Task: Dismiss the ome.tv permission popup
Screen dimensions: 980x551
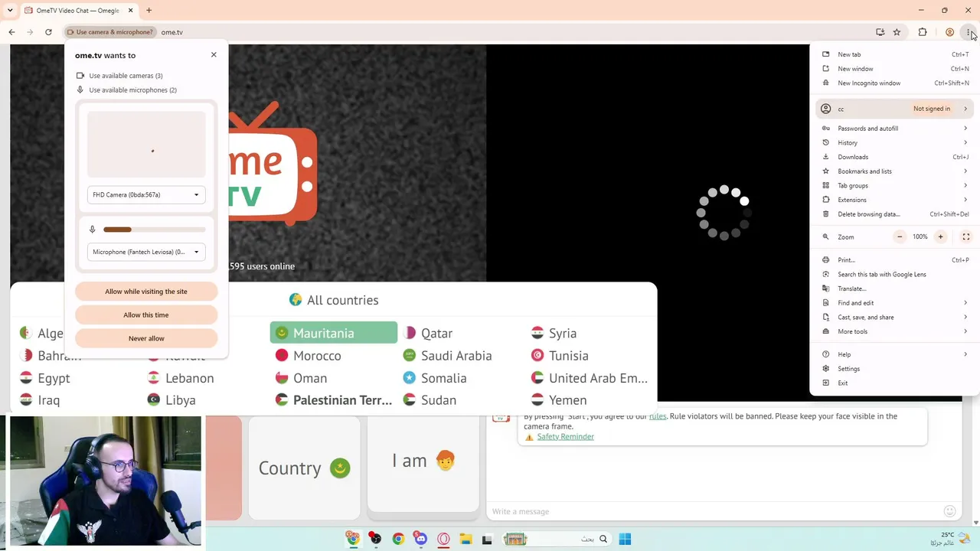Action: (214, 55)
